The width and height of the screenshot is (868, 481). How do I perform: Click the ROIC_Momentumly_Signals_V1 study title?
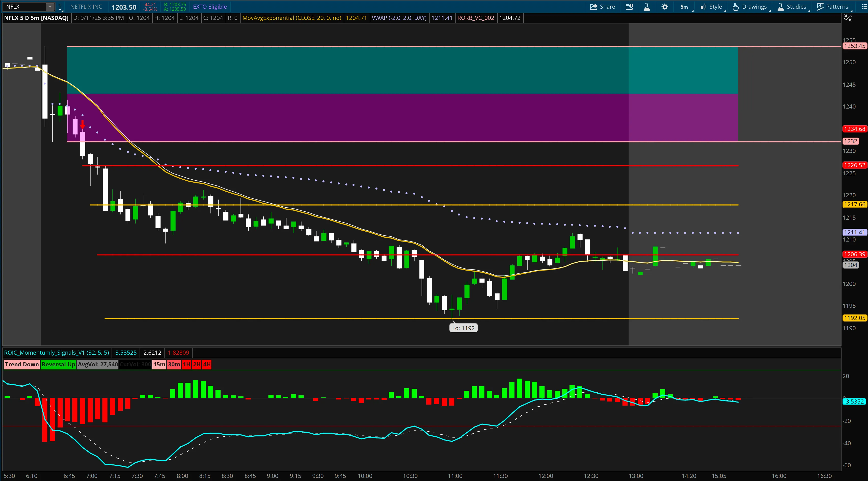coord(57,353)
